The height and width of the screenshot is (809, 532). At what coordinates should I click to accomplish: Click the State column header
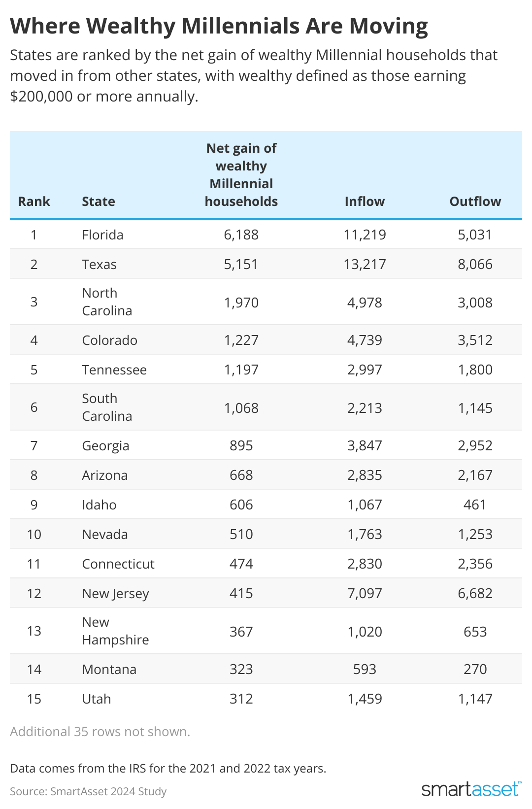99,202
